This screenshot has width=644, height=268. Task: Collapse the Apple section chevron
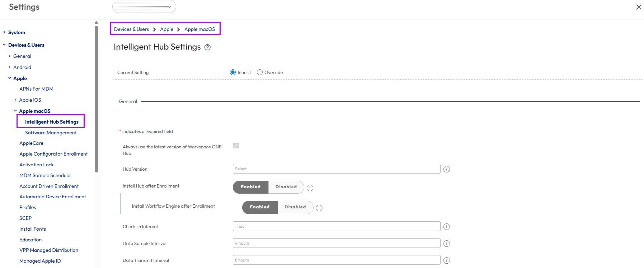point(10,78)
